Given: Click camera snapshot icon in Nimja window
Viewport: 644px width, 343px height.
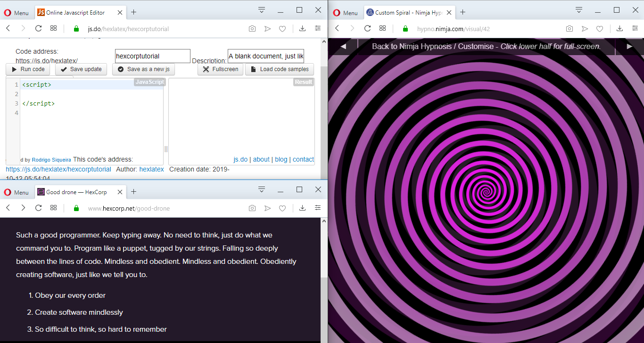Looking at the screenshot, I should click(570, 29).
